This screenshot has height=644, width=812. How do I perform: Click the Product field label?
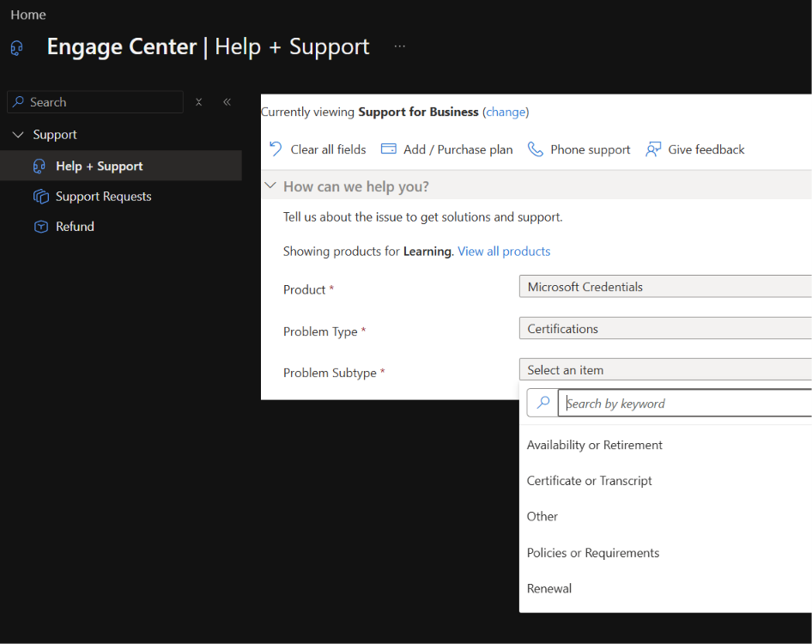pyautogui.click(x=305, y=289)
